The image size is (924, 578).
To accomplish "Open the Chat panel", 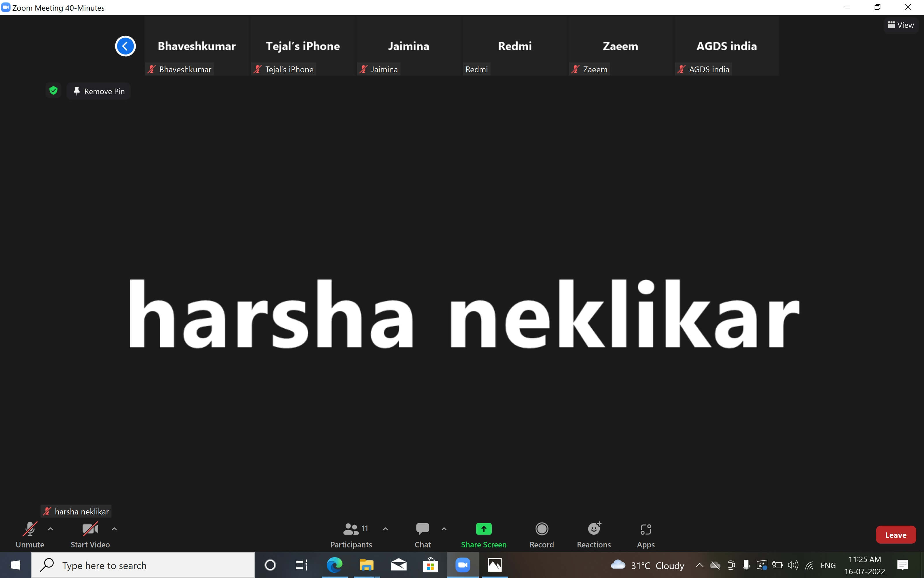I will coord(423,535).
